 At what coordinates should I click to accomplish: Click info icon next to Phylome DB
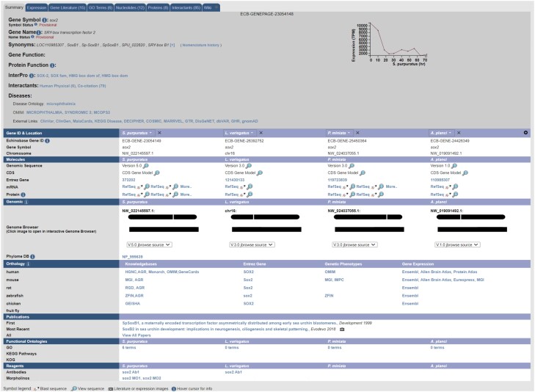click(x=32, y=255)
